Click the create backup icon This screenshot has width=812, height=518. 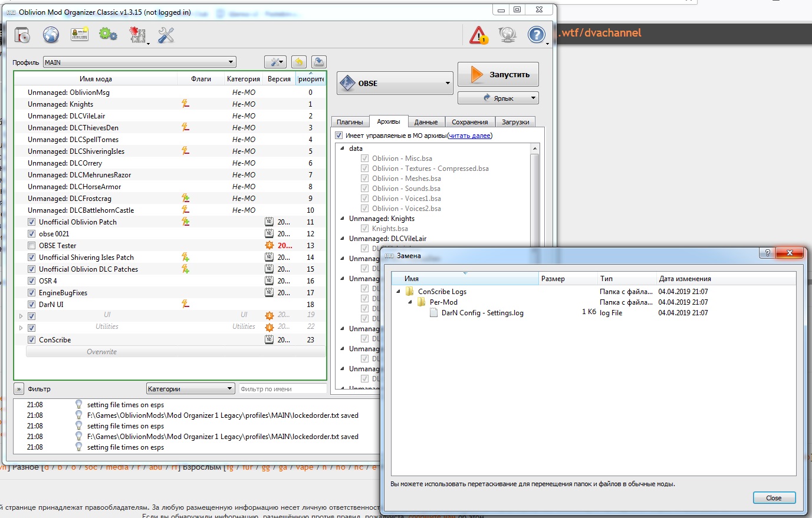[x=318, y=62]
